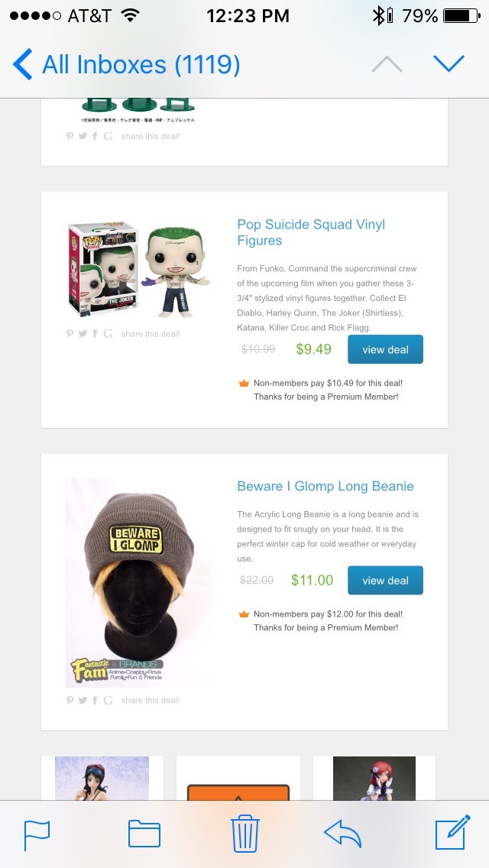
Task: View deal for Beware I Glomp beanie
Action: click(385, 580)
